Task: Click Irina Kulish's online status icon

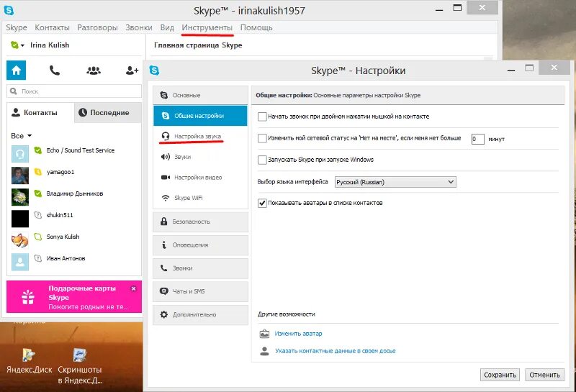Action: coord(14,45)
